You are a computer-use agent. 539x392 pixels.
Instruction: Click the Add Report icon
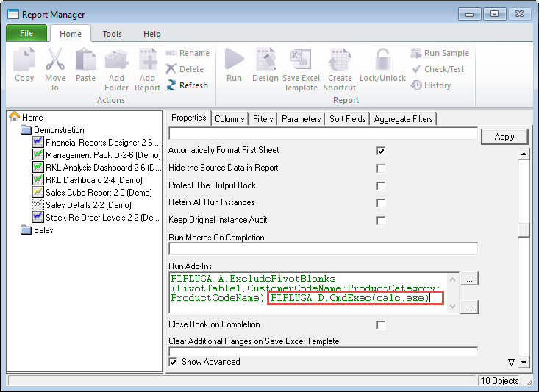pos(148,59)
